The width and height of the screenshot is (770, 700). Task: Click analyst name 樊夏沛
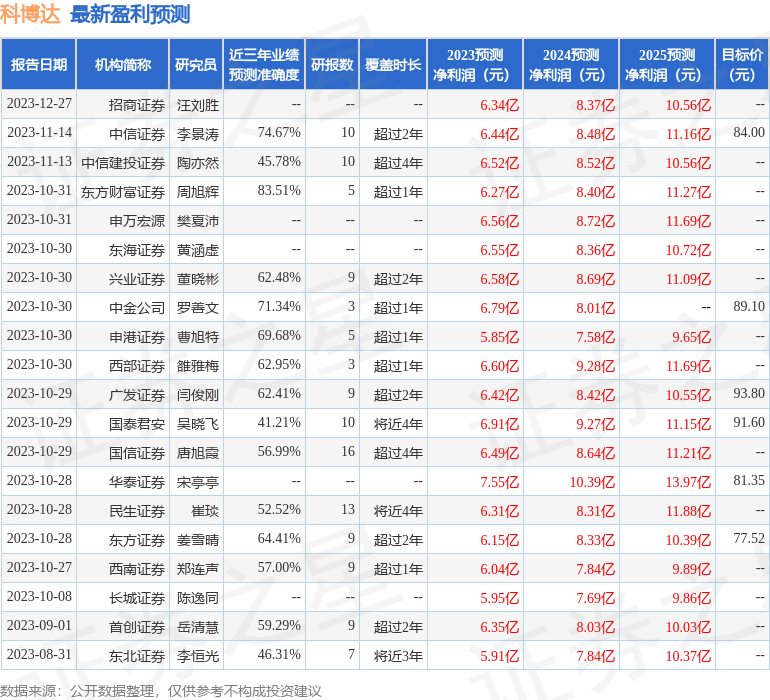[x=198, y=221]
